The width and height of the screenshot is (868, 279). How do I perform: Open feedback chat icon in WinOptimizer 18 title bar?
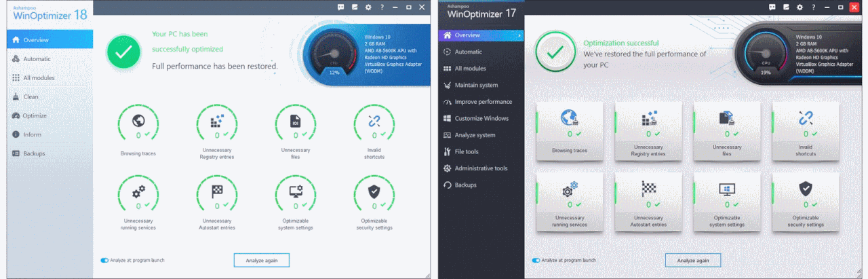point(341,7)
